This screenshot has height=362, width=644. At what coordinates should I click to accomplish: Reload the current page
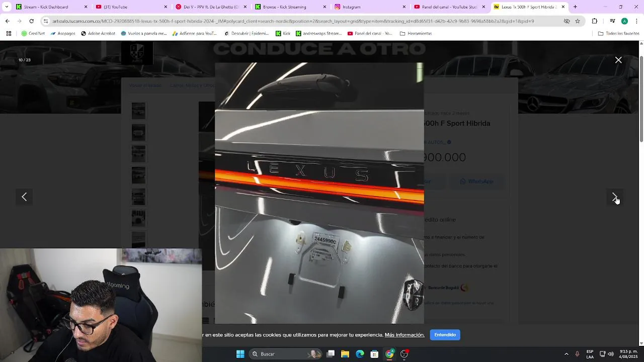pos(31,21)
